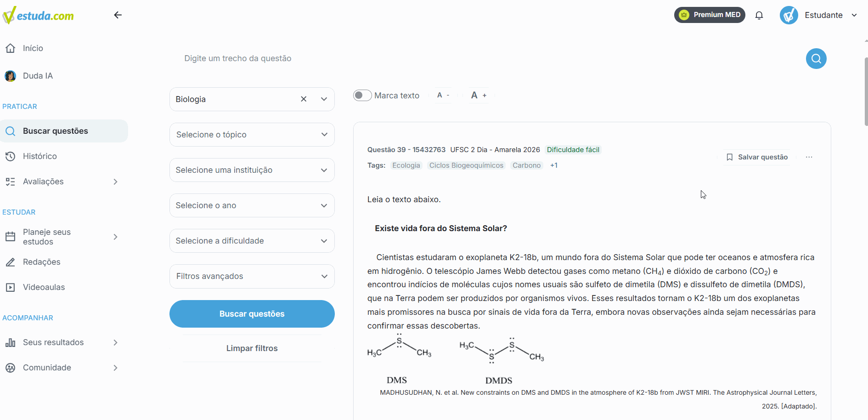Clear the Biologia subject selection
Screen dimensions: 868x420
(x=304, y=99)
